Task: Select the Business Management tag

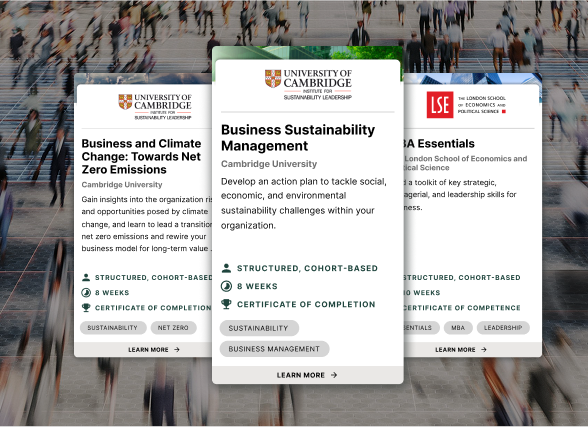Action: click(274, 349)
